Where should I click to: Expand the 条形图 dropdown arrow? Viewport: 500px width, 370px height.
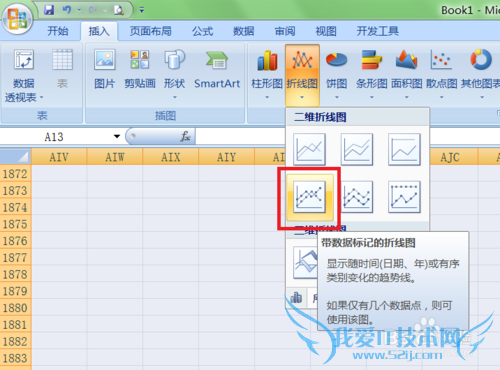point(372,97)
